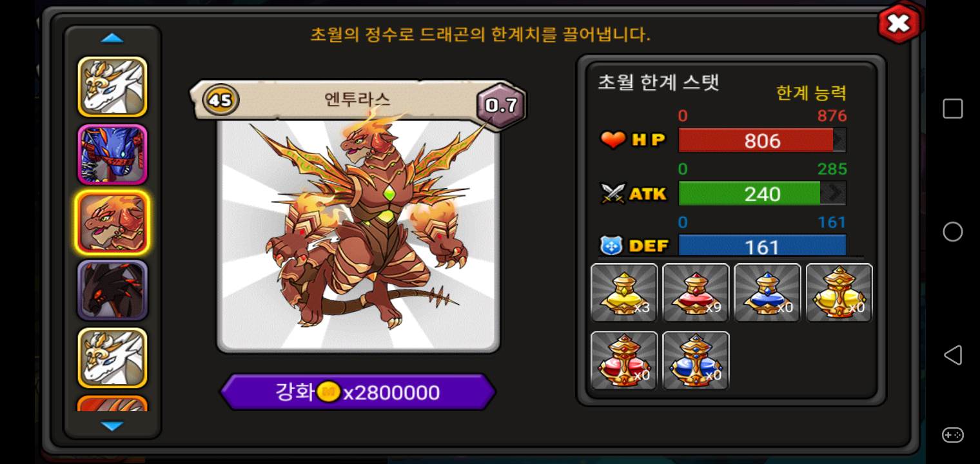Choose the black shadow dragon thumbnail
The width and height of the screenshot is (980, 464).
tap(113, 290)
